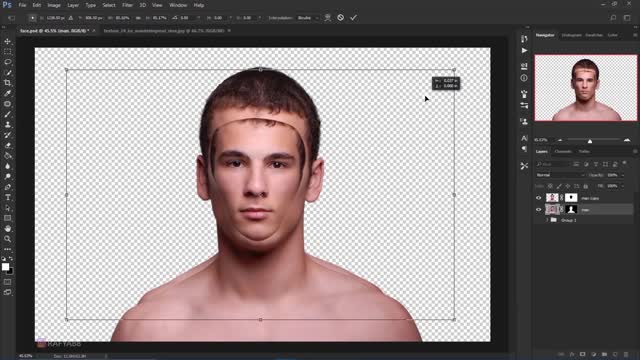Click the Navigator zoom slider handle

point(590,141)
